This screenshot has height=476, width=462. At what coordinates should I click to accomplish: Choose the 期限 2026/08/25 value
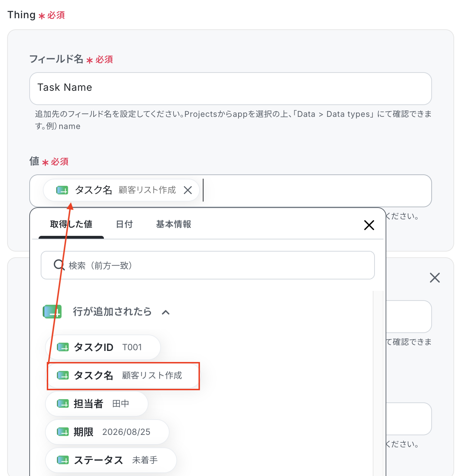click(x=107, y=432)
